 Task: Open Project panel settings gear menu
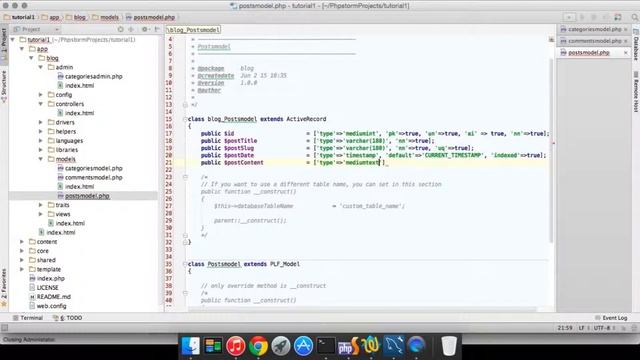(x=145, y=29)
